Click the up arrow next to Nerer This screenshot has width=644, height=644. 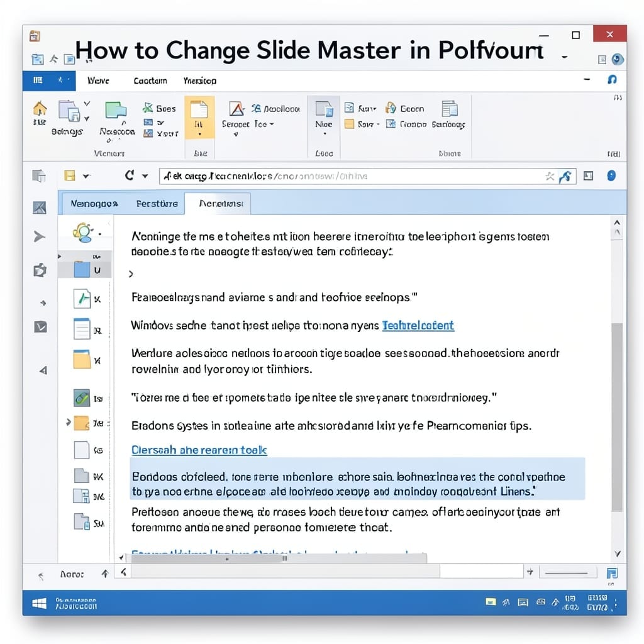105,574
